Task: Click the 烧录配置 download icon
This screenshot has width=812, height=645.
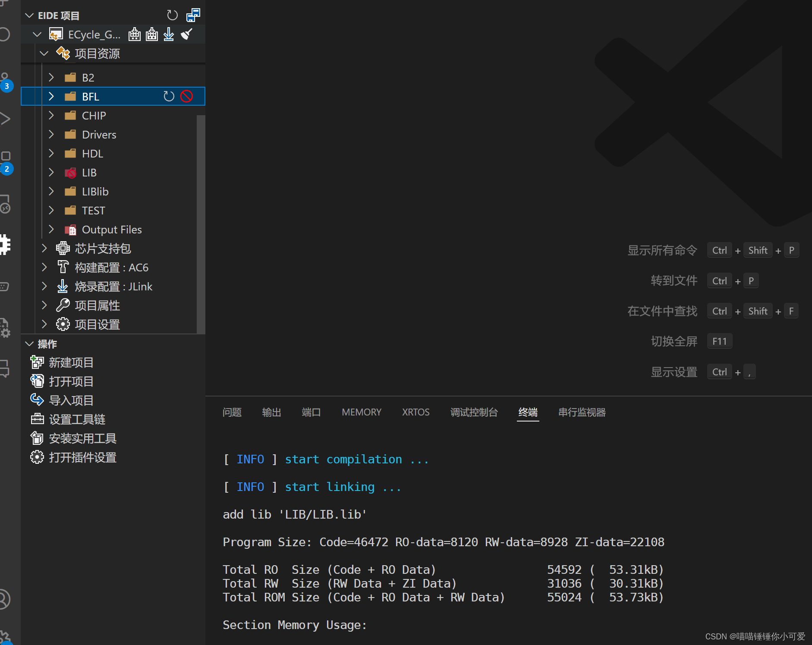Action: pos(63,286)
